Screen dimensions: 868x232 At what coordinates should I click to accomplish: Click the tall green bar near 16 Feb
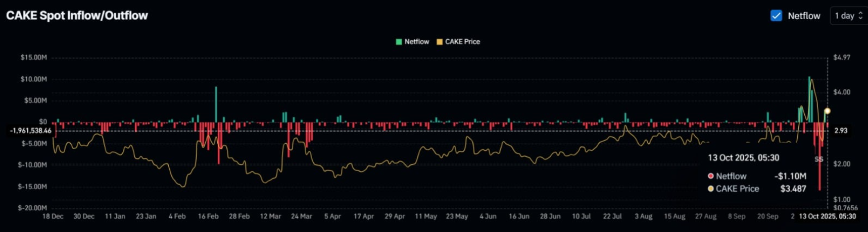click(216, 104)
